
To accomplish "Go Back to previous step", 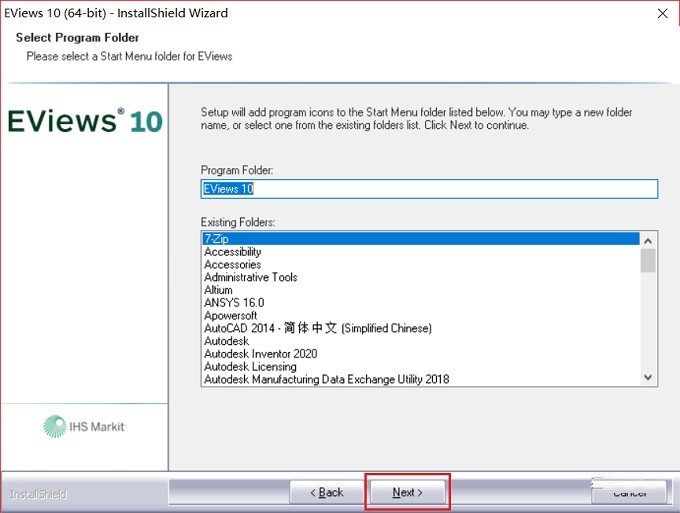I will [x=327, y=492].
